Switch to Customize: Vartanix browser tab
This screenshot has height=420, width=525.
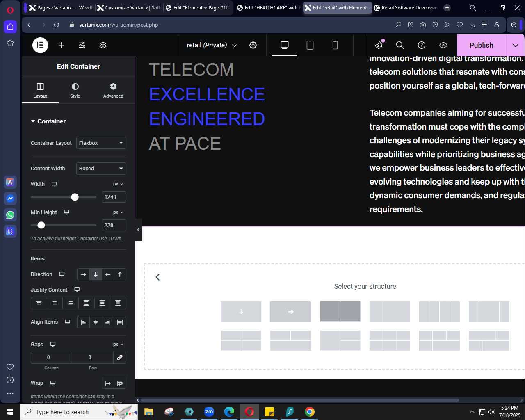129,8
